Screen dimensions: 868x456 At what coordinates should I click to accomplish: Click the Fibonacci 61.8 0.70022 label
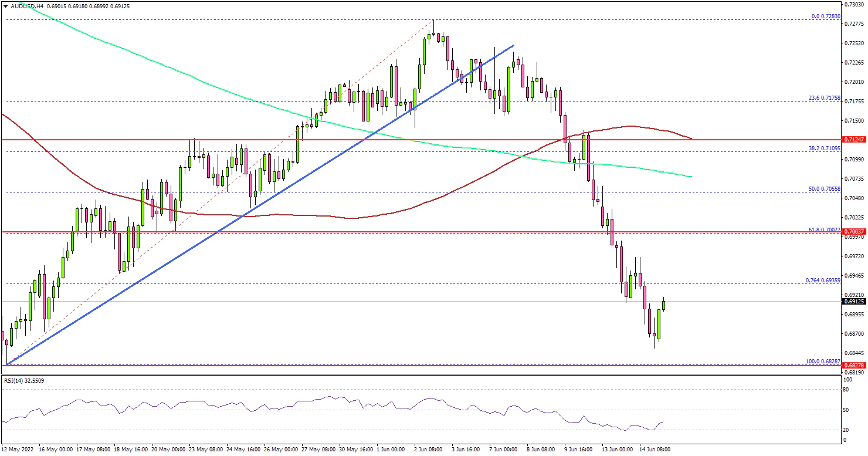(x=823, y=229)
